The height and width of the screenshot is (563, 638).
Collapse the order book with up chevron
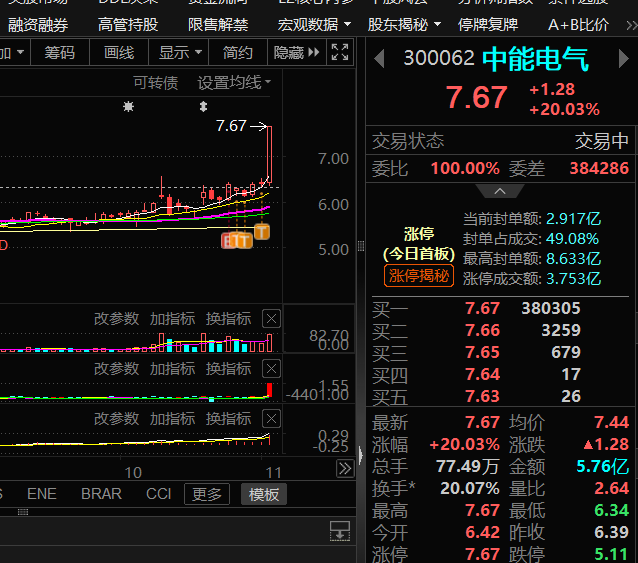500,191
